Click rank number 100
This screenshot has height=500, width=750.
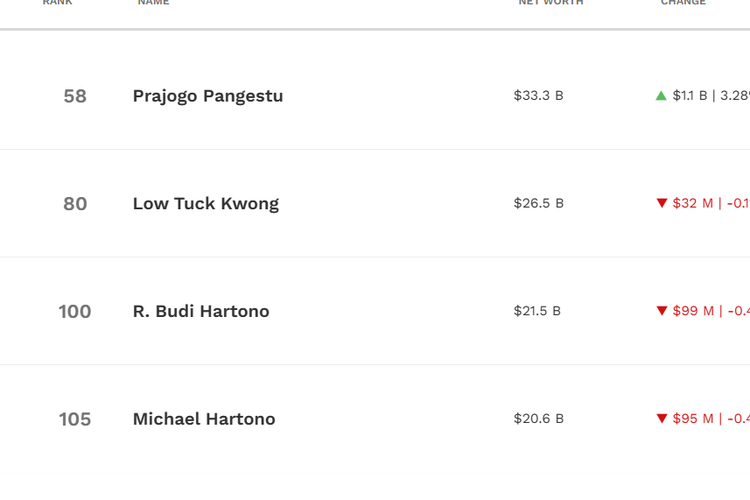75,311
